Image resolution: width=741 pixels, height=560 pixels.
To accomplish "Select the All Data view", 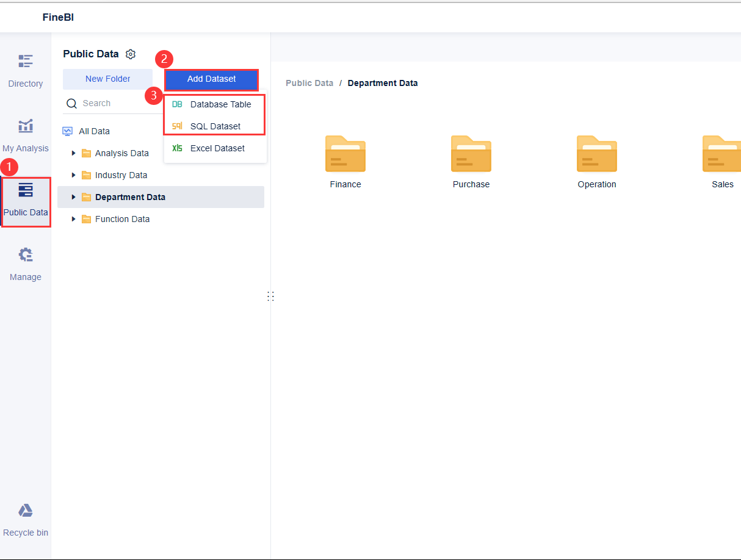I will tap(94, 131).
